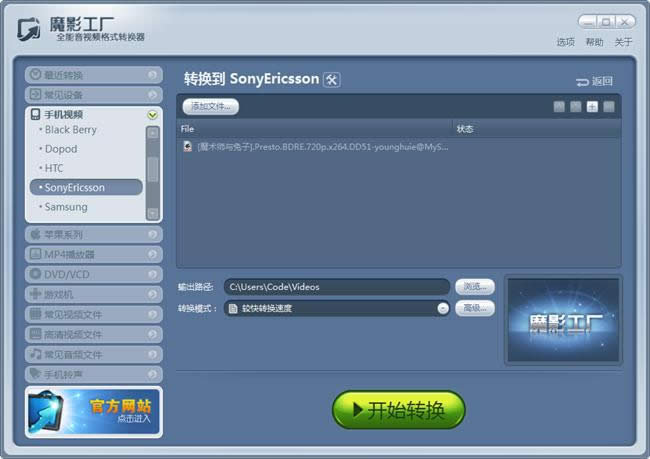Collapse the 手机视频 category section
Screen dimensions: 650x459
pyautogui.click(x=152, y=115)
